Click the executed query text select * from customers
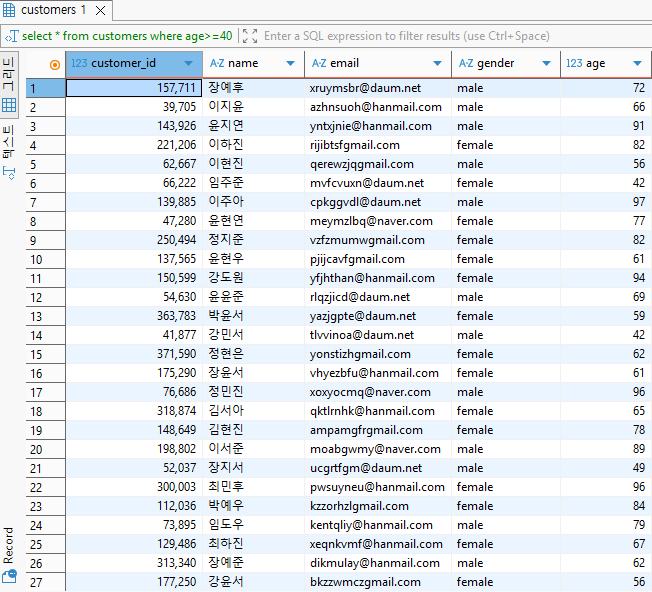This screenshot has height=592, width=652. (127, 36)
